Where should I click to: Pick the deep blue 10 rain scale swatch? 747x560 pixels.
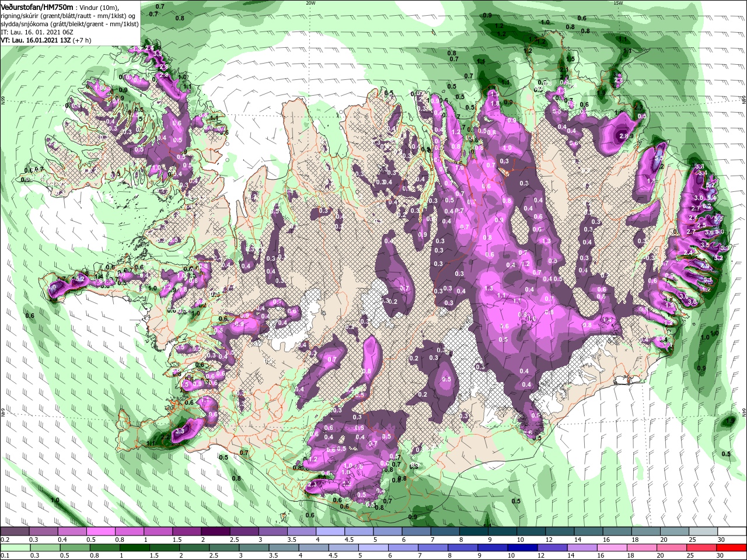pos(523,548)
